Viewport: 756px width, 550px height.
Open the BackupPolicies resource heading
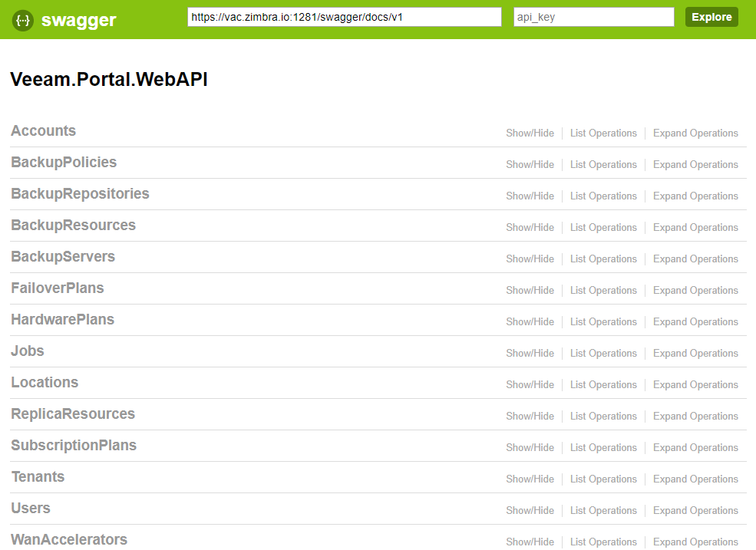tap(64, 162)
